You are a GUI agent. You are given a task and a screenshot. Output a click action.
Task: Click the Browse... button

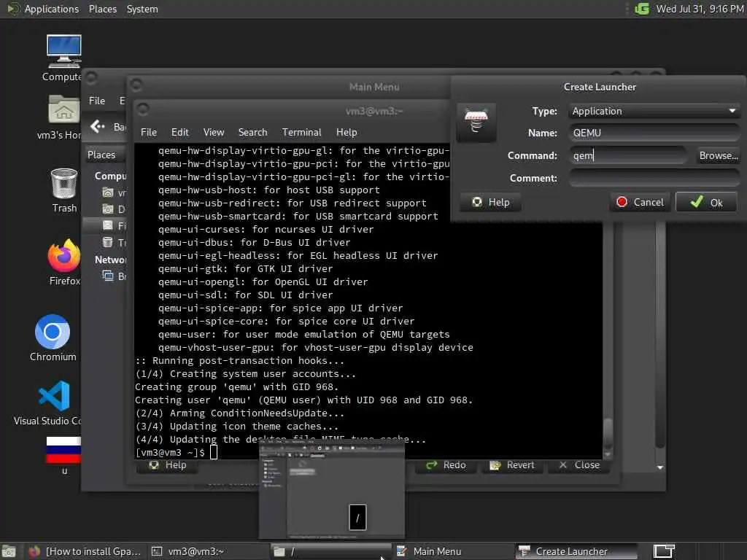click(718, 156)
